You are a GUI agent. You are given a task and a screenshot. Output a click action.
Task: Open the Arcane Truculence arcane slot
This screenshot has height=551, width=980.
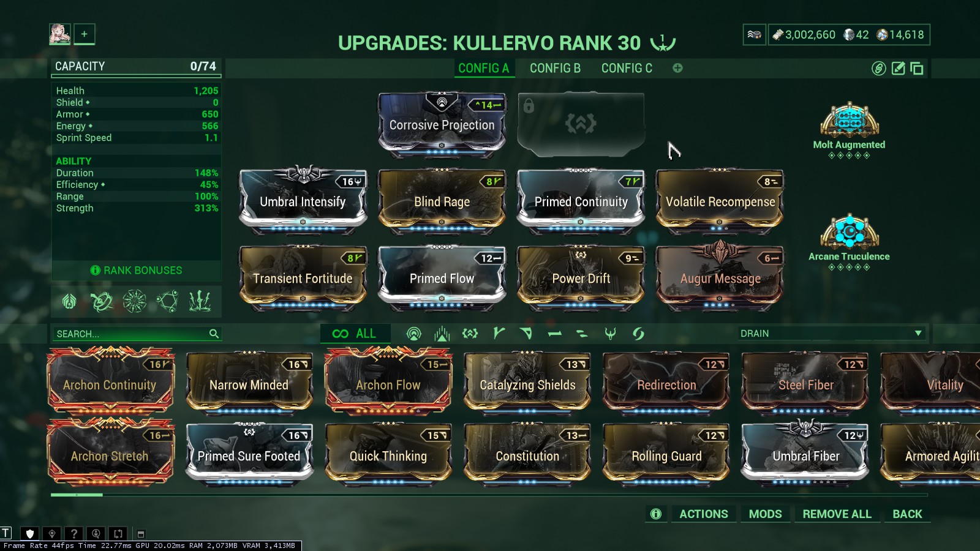tap(849, 242)
